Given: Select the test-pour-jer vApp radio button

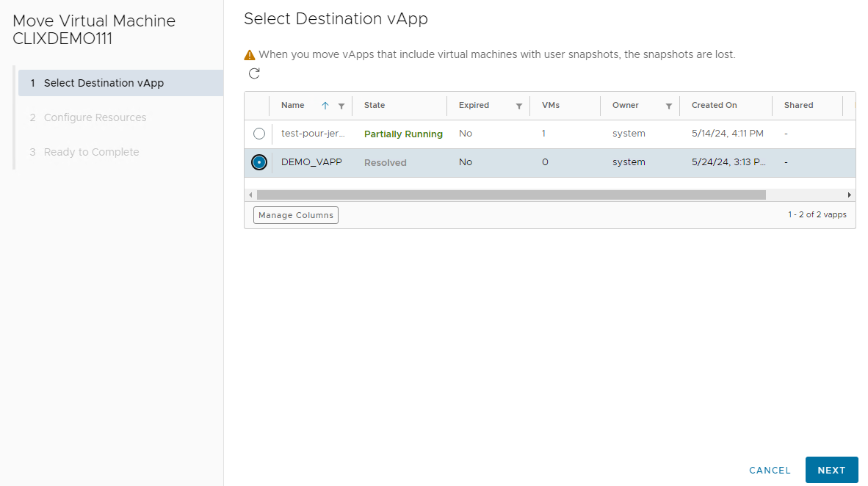Looking at the screenshot, I should point(259,134).
